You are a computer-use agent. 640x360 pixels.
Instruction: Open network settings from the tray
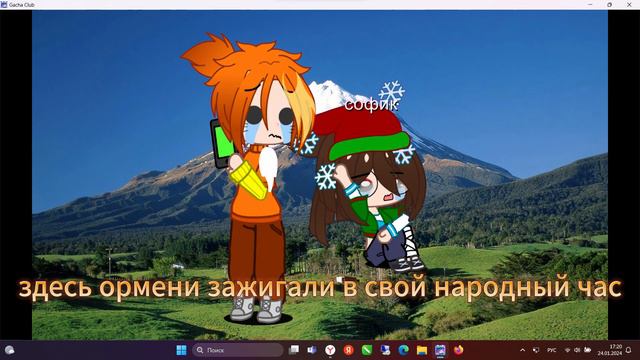coord(567,350)
